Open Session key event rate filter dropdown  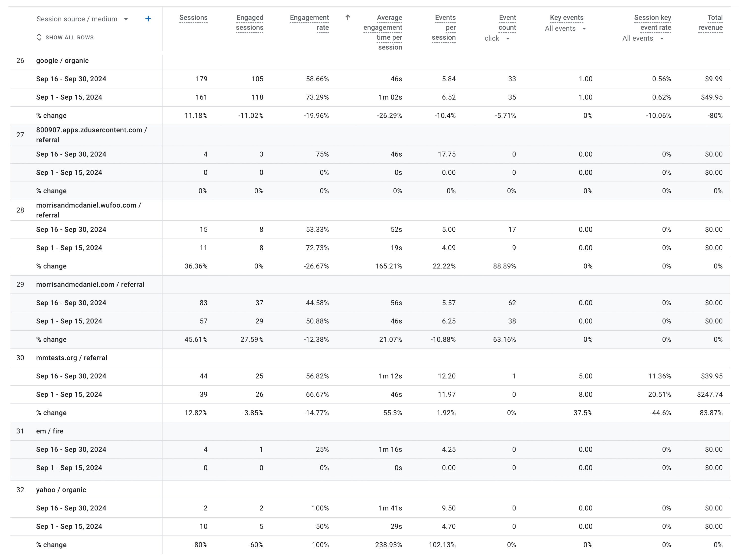(661, 38)
